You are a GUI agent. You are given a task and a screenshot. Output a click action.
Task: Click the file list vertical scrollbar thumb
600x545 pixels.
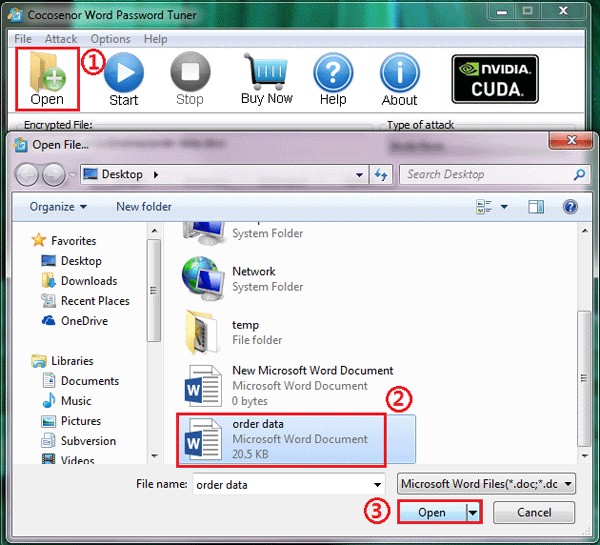click(584, 378)
